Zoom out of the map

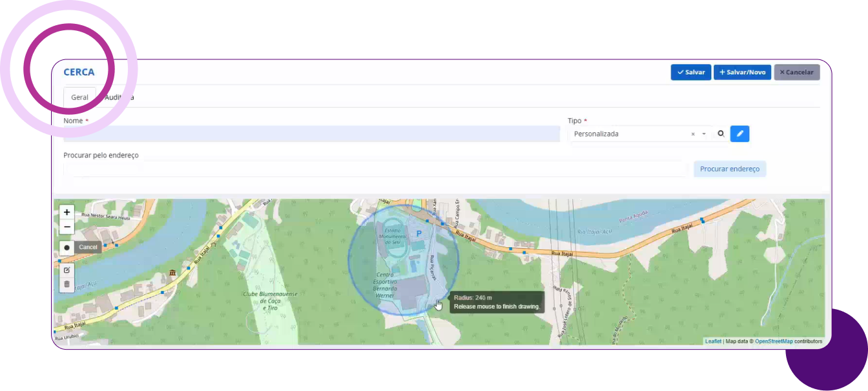click(67, 227)
